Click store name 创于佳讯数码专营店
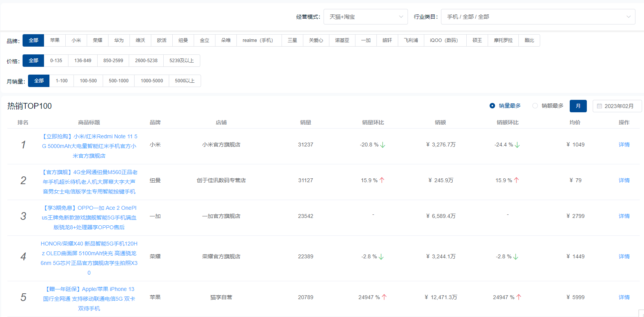This screenshot has height=317, width=644. click(221, 180)
